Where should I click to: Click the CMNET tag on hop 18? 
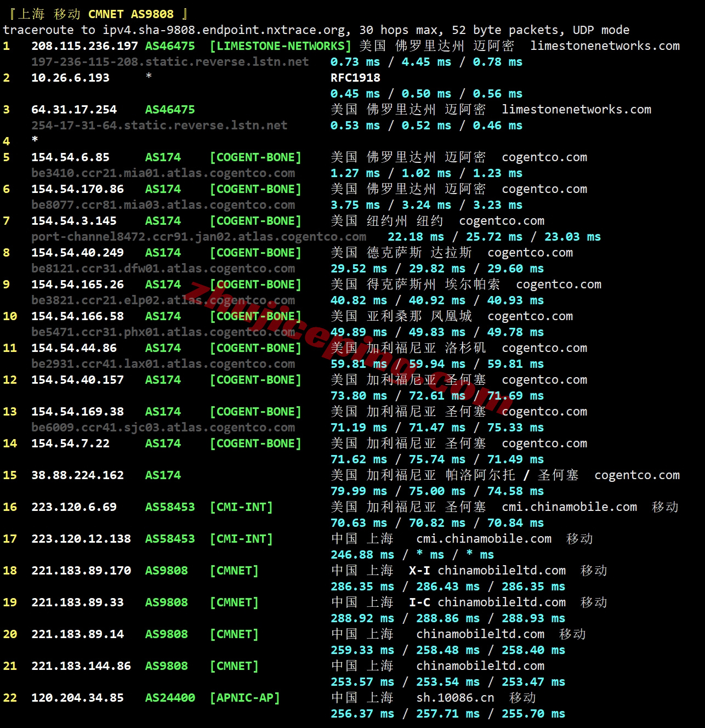[x=234, y=571]
